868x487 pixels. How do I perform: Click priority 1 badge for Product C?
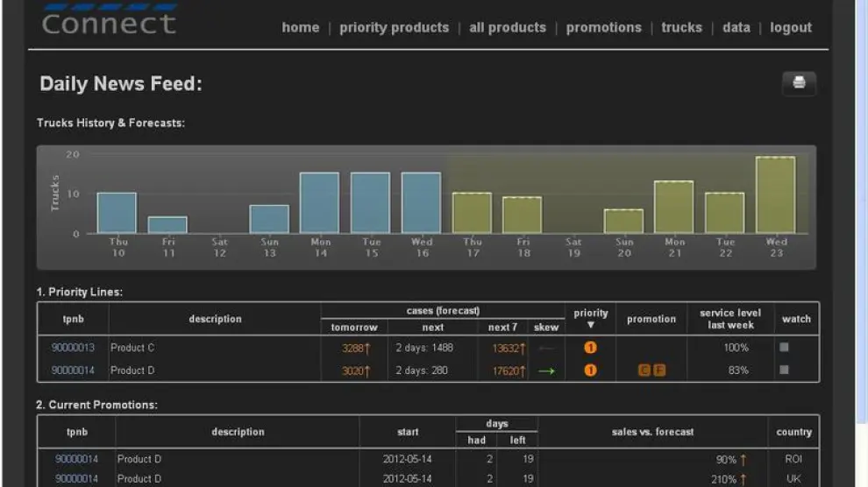tap(590, 348)
